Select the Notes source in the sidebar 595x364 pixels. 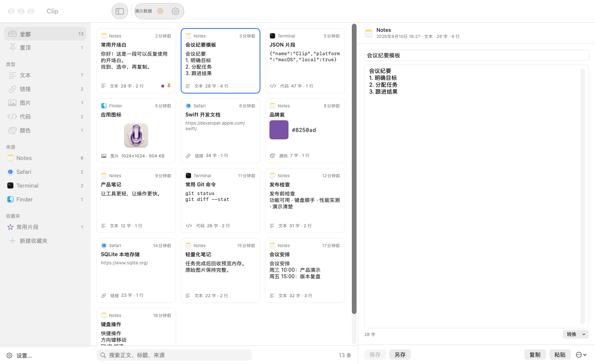tap(45, 158)
